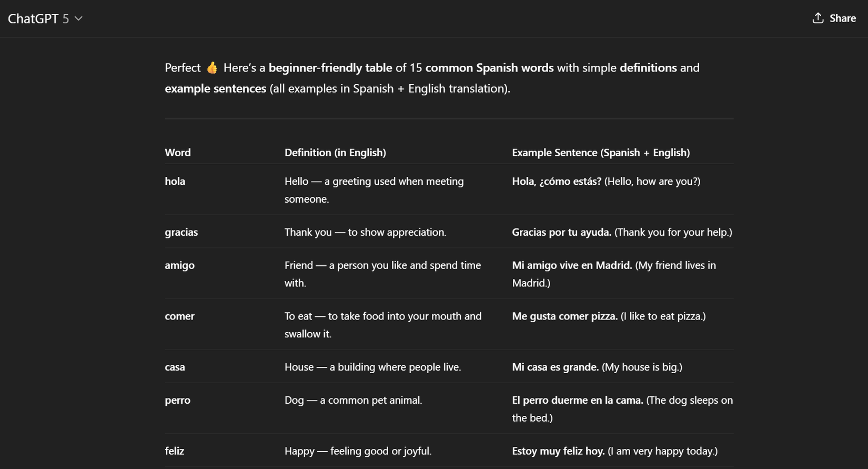This screenshot has height=469, width=868.
Task: Click the 'amigo' table row
Action: coord(179,265)
